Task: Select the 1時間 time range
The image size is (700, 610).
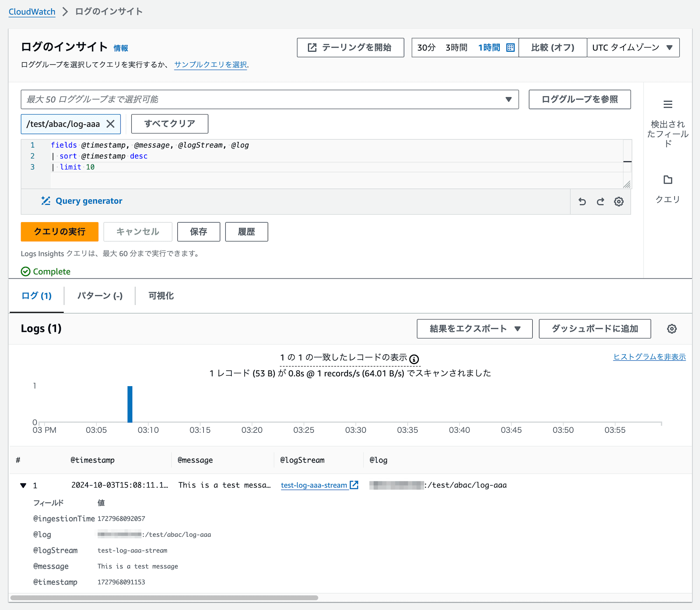Action: click(x=489, y=48)
